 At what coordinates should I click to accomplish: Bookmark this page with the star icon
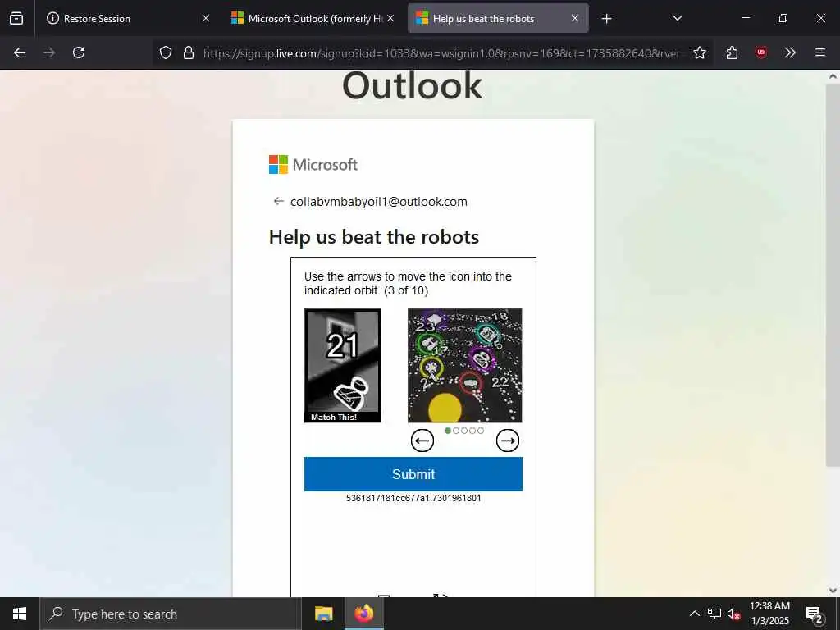[x=700, y=52]
